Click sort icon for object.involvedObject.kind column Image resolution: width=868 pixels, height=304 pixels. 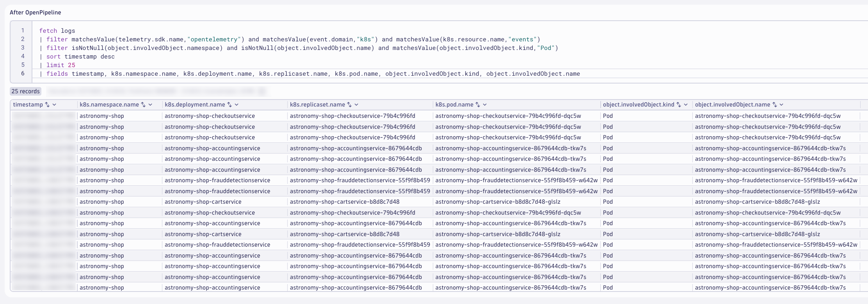tap(679, 105)
